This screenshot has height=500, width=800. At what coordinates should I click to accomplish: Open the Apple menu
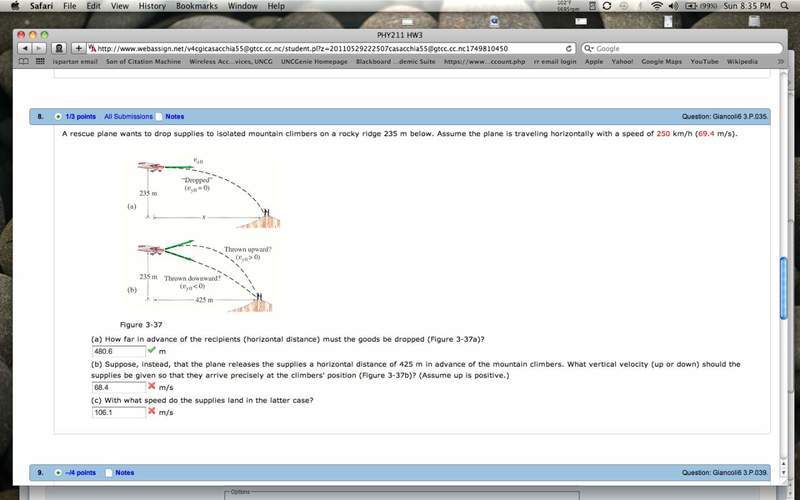[x=15, y=6]
